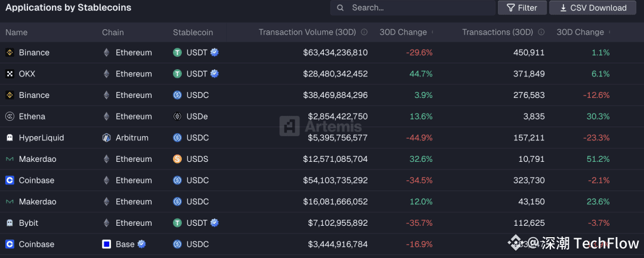Click the Arbitrum chain icon

[x=107, y=138]
